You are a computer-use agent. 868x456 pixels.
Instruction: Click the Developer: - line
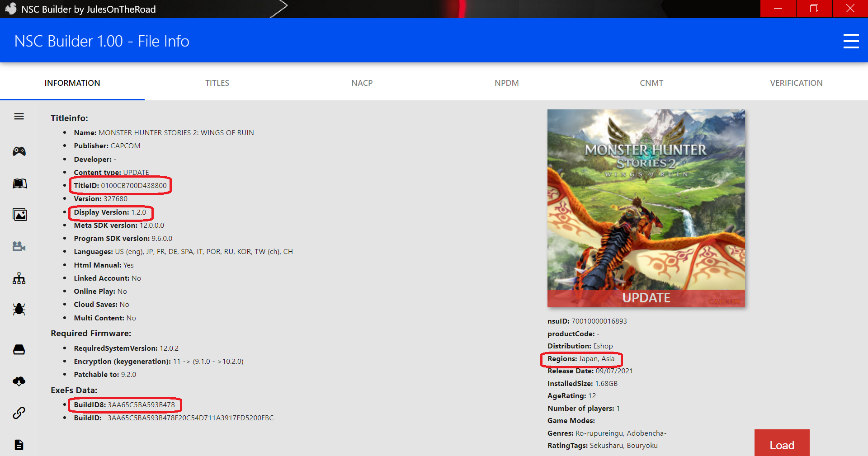click(x=95, y=159)
